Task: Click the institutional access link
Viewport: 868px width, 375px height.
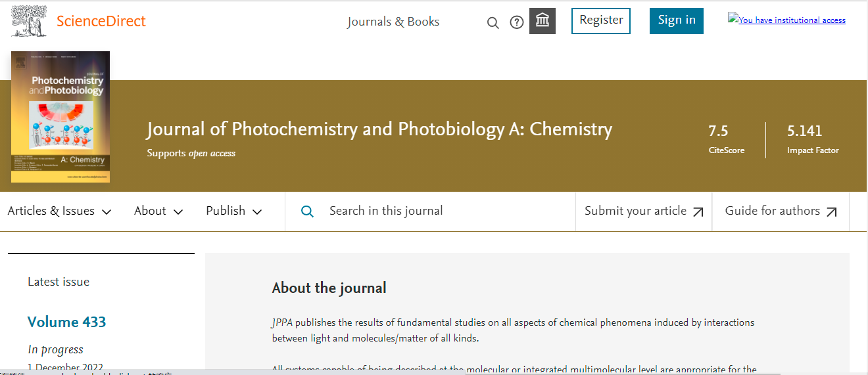Action: 786,20
